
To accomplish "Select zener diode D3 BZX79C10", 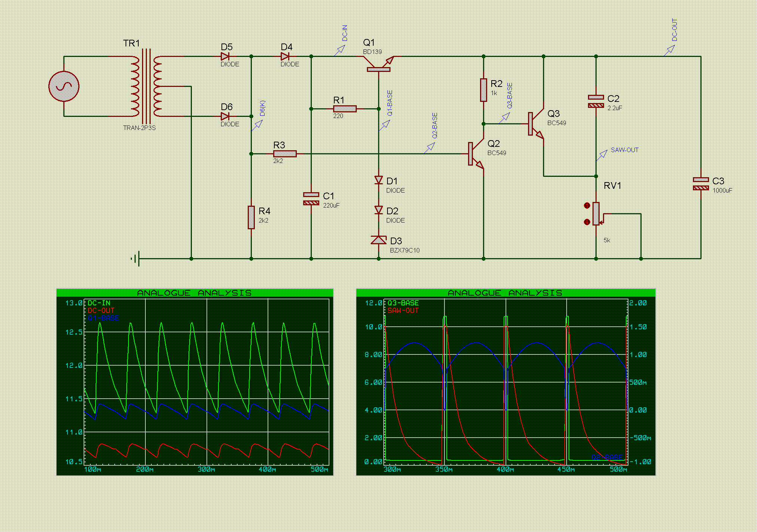I will pyautogui.click(x=378, y=240).
